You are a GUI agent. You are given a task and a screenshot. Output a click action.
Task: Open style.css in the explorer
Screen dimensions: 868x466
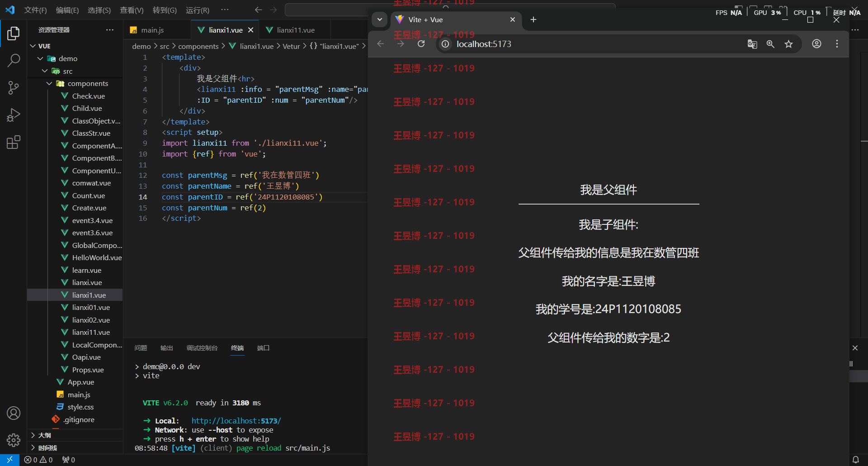tap(80, 407)
